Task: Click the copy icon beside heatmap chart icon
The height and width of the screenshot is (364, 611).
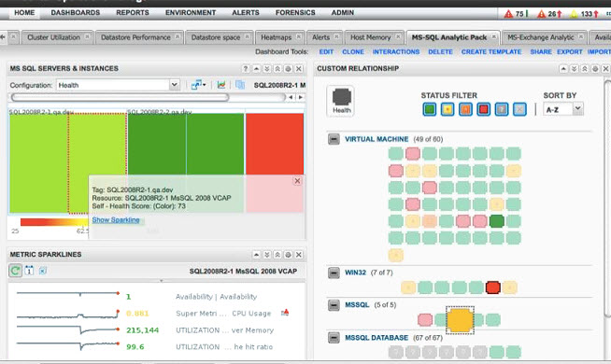Action: tap(240, 85)
